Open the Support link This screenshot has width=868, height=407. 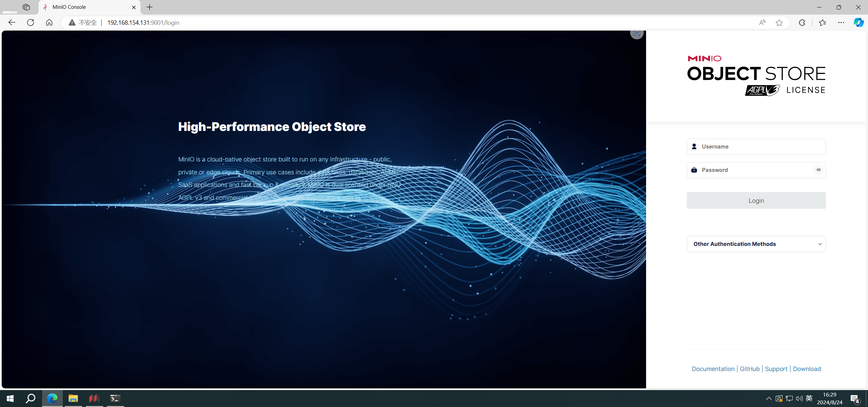click(776, 369)
